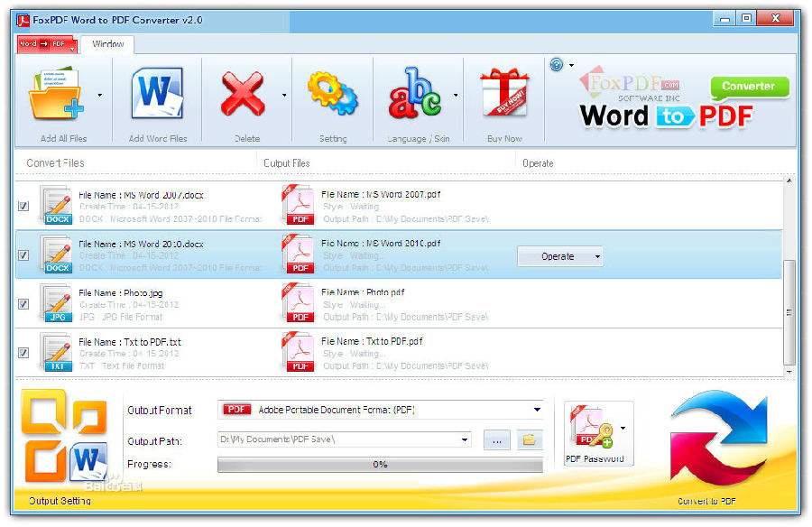
Task: Select the "File Name : MS Word 2007.docx" text
Action: pos(141,195)
